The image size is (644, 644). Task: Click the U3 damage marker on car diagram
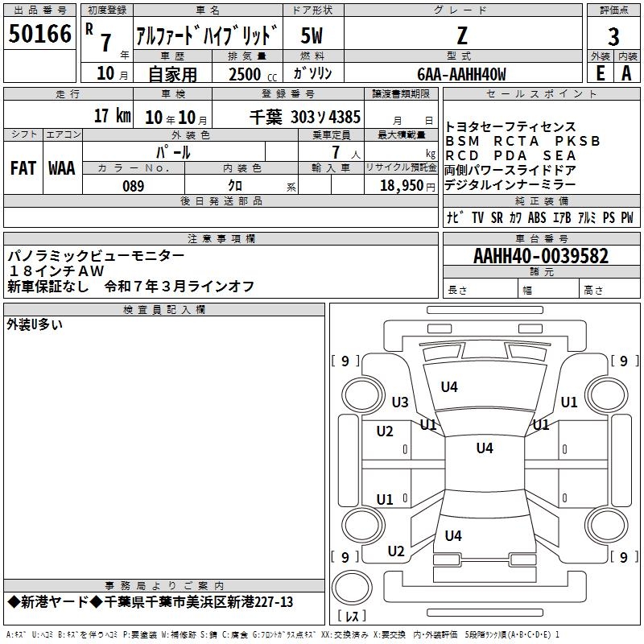click(400, 402)
